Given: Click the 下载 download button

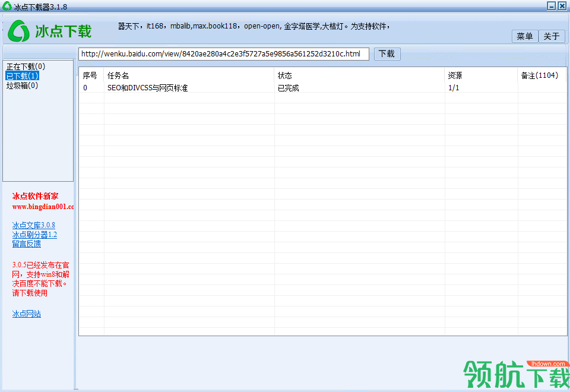Looking at the screenshot, I should click(387, 54).
